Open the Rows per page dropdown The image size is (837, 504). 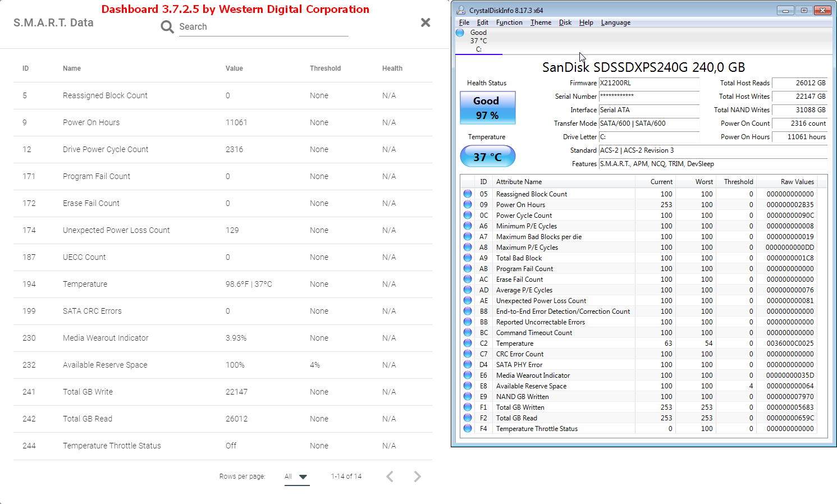click(x=296, y=476)
